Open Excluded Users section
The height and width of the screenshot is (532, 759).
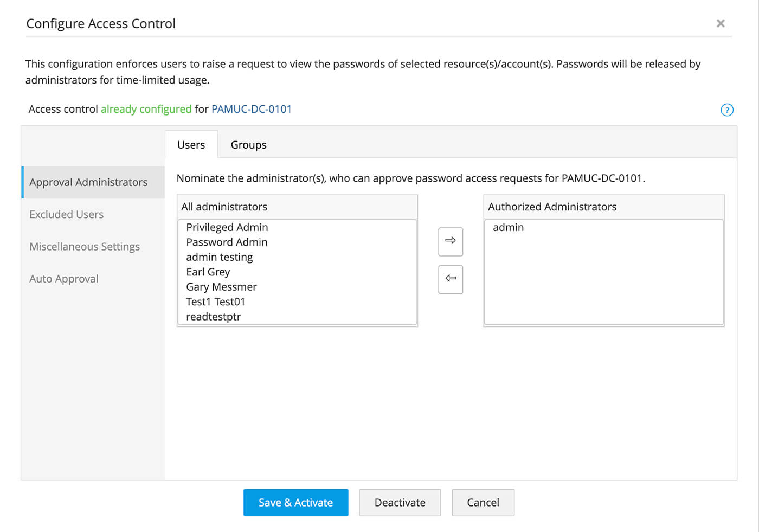66,214
